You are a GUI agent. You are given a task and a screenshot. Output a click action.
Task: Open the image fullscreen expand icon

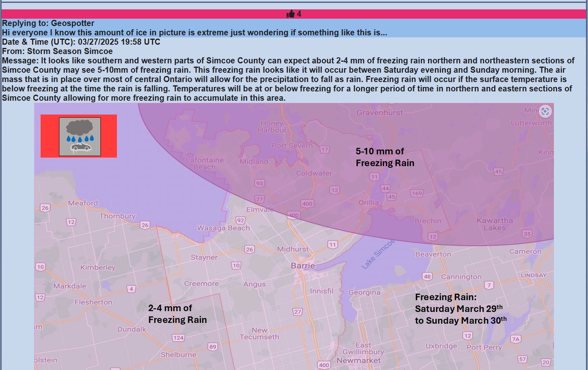[545, 111]
